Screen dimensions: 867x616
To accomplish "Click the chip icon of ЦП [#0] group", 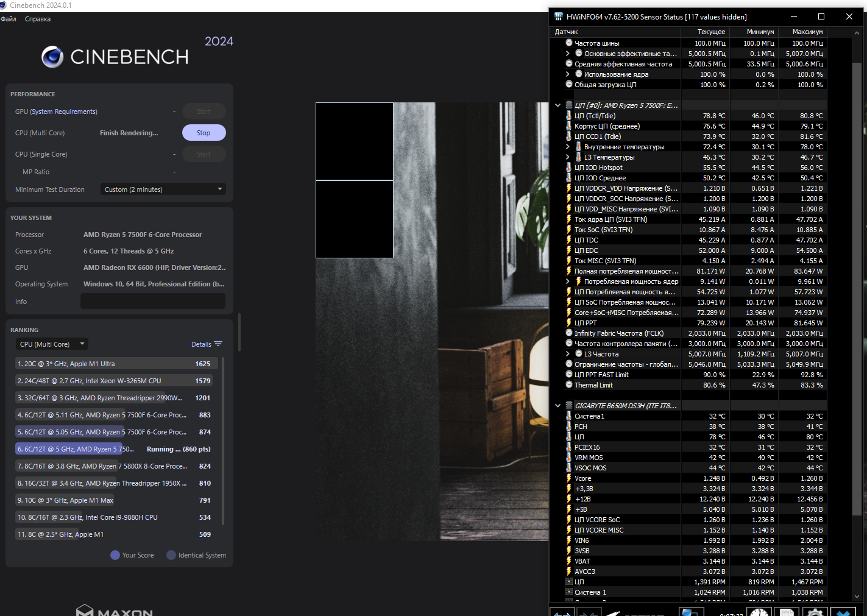I will 569,105.
